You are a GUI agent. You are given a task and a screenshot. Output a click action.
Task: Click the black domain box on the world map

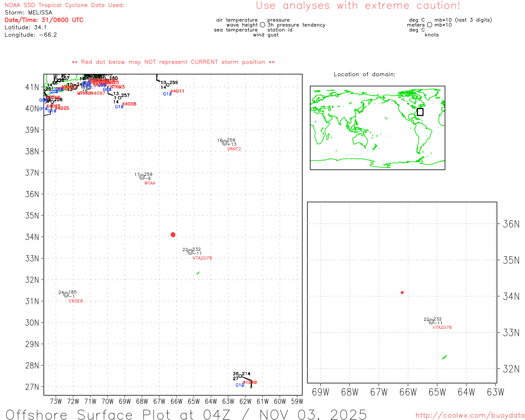tap(420, 112)
